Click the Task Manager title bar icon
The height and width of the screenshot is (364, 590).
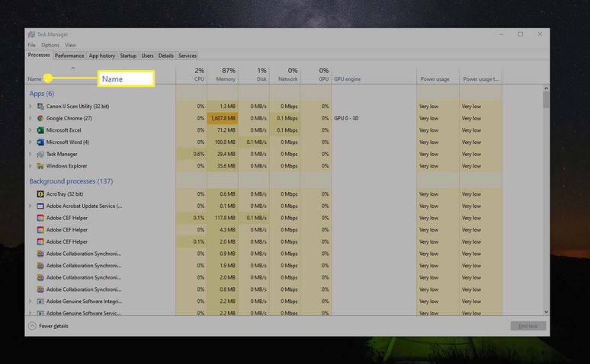point(31,34)
